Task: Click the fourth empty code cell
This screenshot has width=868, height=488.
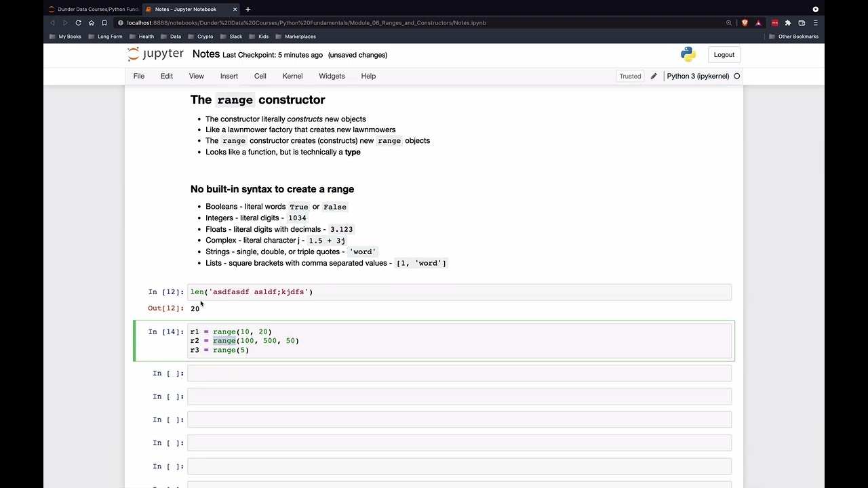Action: point(460,443)
